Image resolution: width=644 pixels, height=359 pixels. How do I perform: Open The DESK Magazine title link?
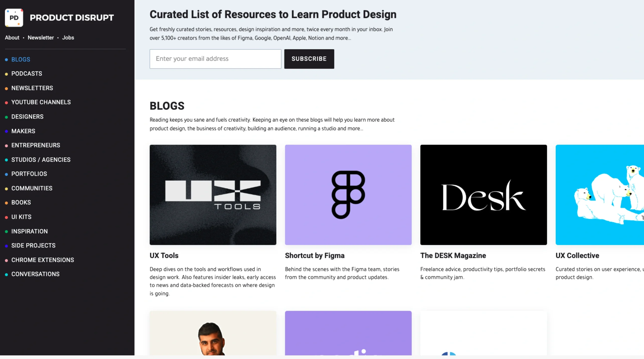(x=453, y=256)
